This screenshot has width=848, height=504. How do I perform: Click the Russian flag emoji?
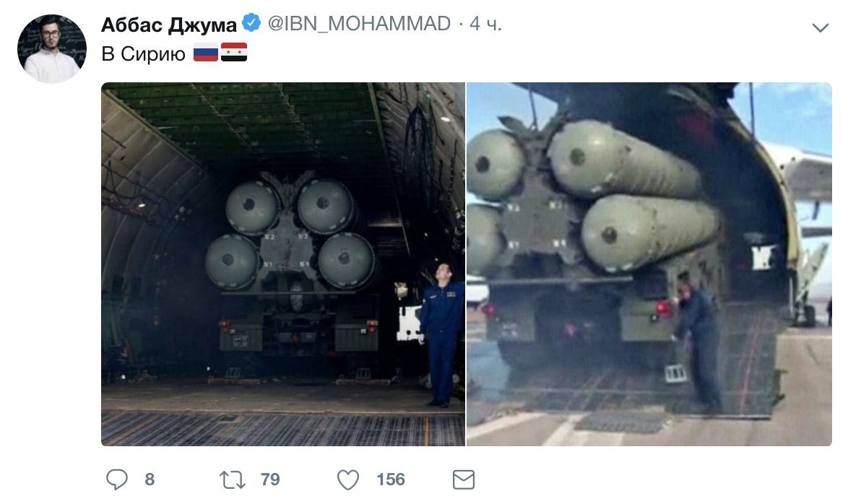pyautogui.click(x=206, y=53)
